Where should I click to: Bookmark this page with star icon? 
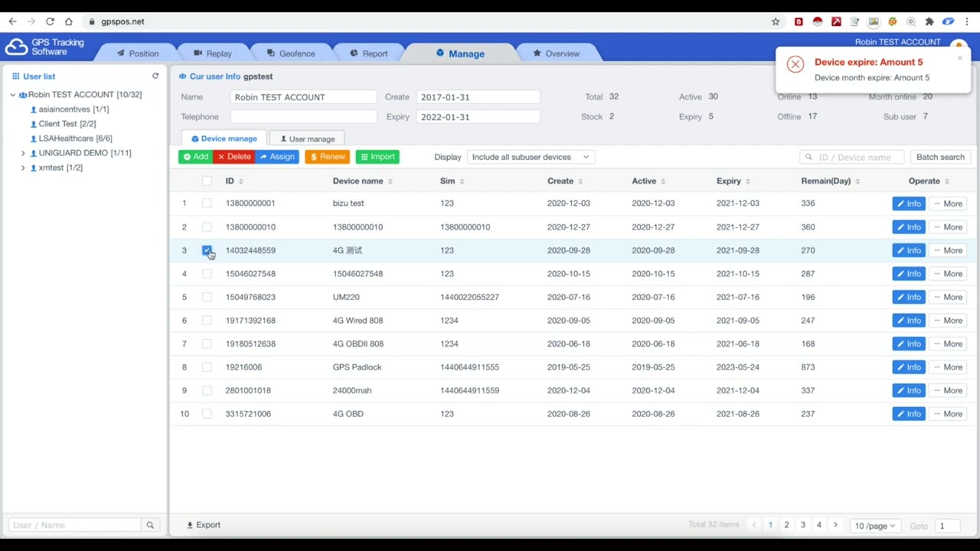(776, 21)
